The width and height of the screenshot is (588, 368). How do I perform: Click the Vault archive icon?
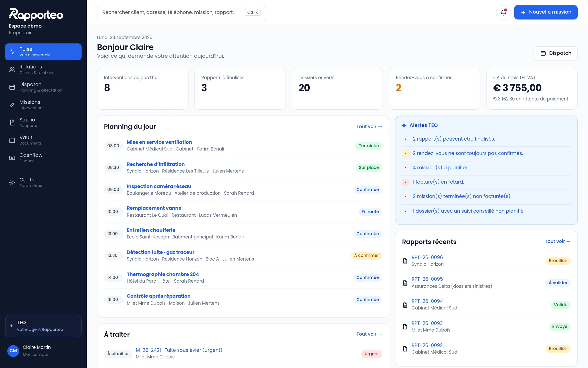click(x=12, y=140)
